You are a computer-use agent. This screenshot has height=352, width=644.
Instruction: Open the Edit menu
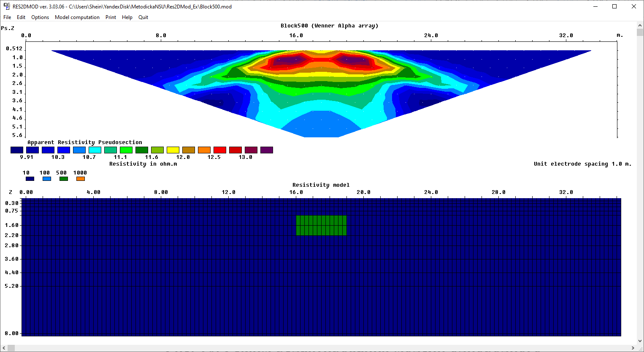point(21,17)
